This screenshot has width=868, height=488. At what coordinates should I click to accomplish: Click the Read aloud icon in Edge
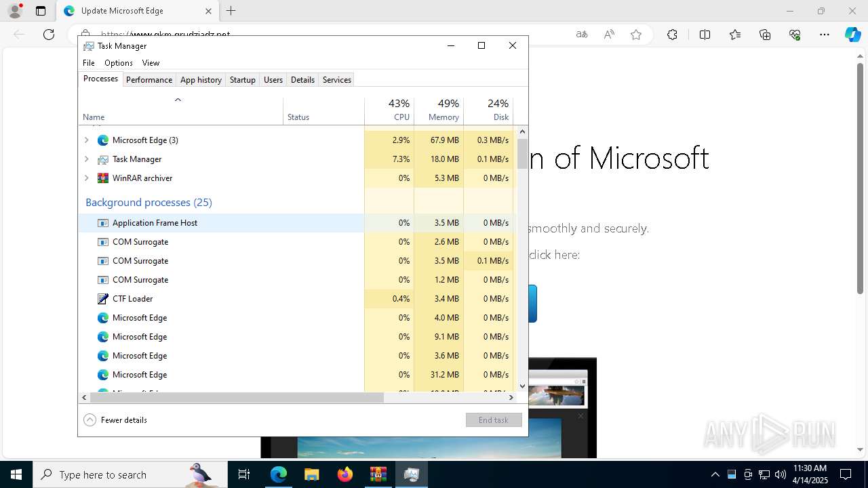(609, 35)
